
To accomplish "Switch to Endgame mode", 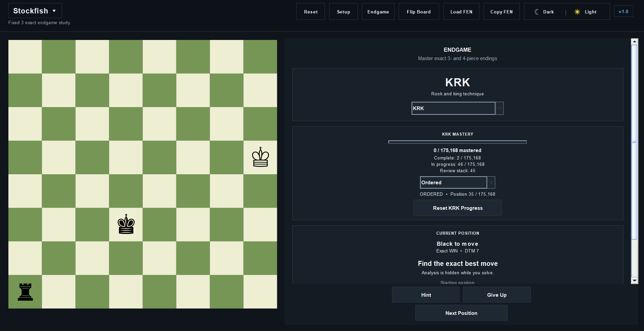I will (x=378, y=12).
